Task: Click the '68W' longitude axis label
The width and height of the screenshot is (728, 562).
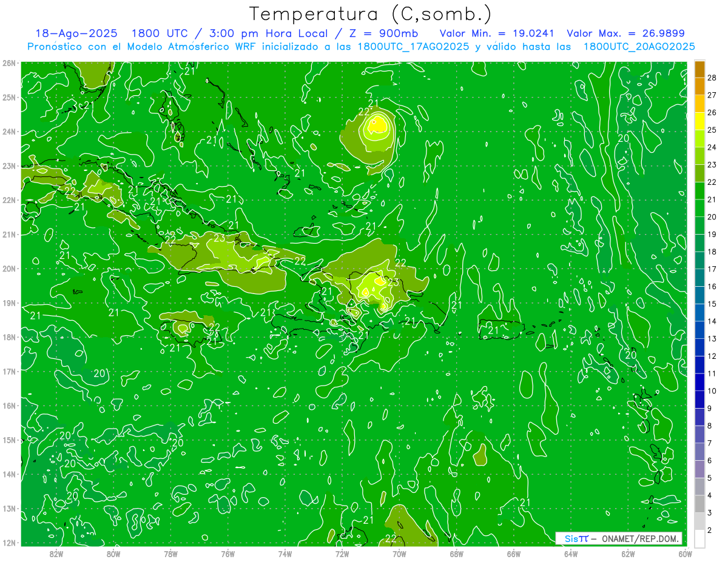Action: click(x=456, y=553)
